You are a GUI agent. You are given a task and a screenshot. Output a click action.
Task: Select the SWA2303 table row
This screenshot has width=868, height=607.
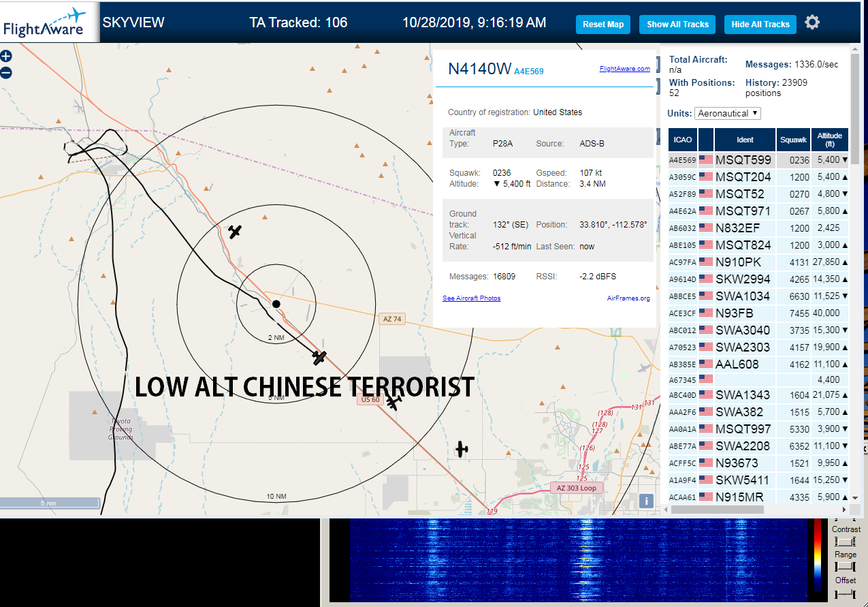758,347
